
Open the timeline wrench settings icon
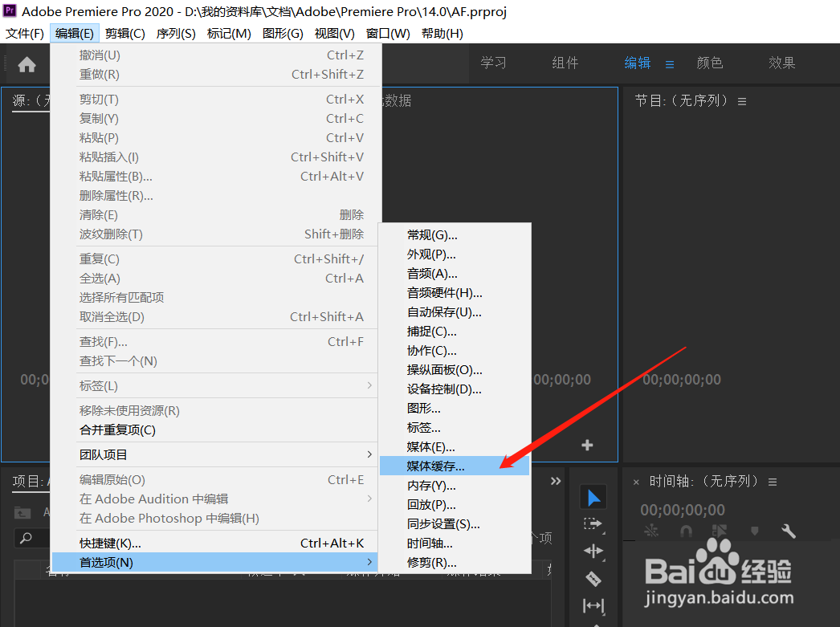(788, 531)
